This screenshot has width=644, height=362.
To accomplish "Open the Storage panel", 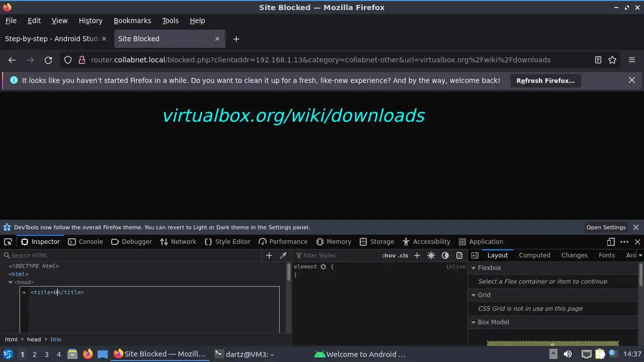I will click(x=377, y=242).
